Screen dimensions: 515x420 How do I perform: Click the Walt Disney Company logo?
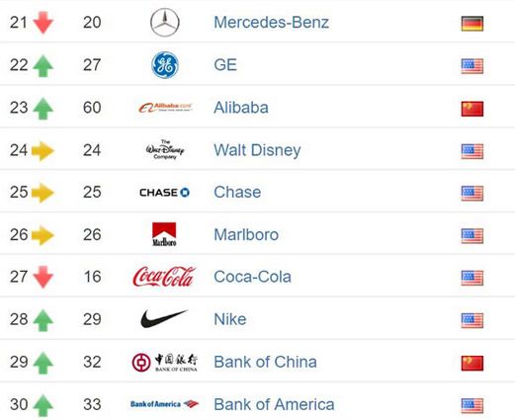coord(165,150)
